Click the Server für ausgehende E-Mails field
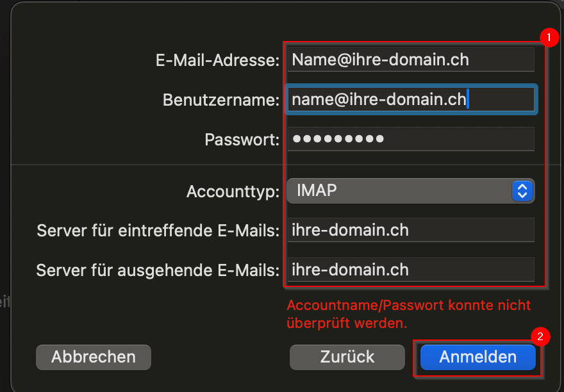 tap(410, 270)
